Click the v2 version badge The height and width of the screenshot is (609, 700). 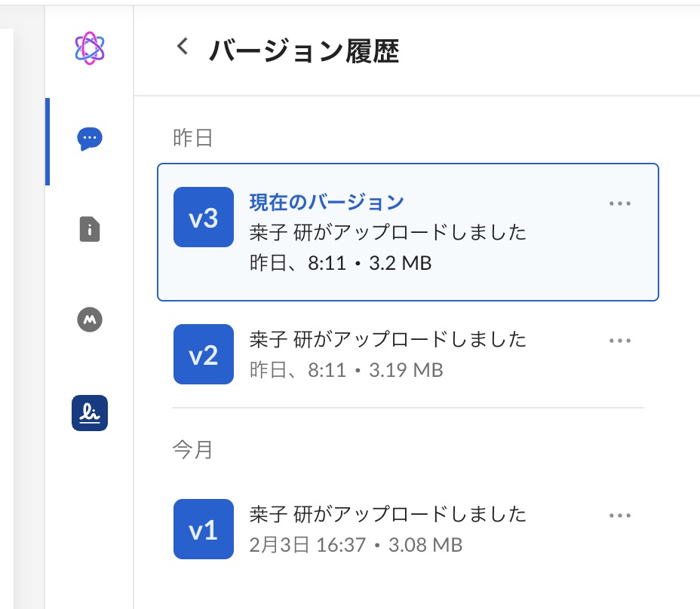pyautogui.click(x=203, y=354)
